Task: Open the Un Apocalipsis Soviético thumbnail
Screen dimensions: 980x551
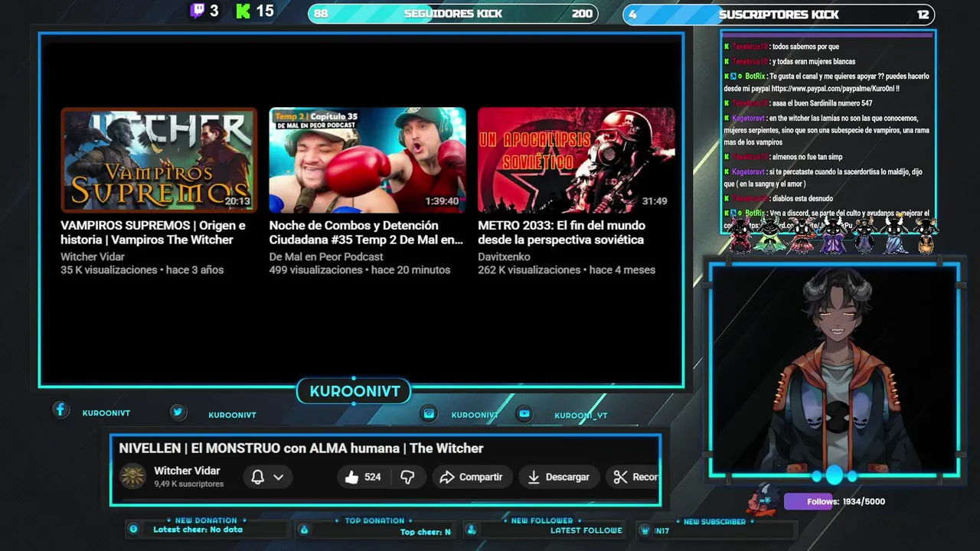Action: coord(577,160)
